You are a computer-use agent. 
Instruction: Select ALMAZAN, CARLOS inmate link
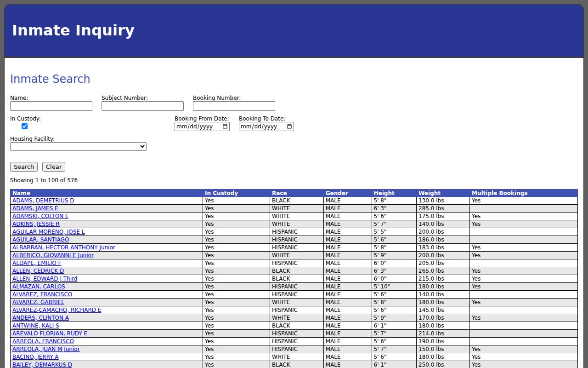(x=39, y=287)
